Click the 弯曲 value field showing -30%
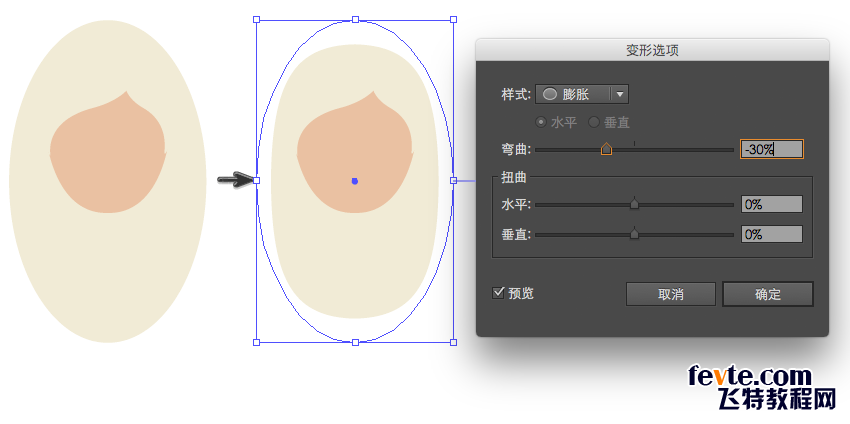This screenshot has width=850, height=424. (771, 149)
